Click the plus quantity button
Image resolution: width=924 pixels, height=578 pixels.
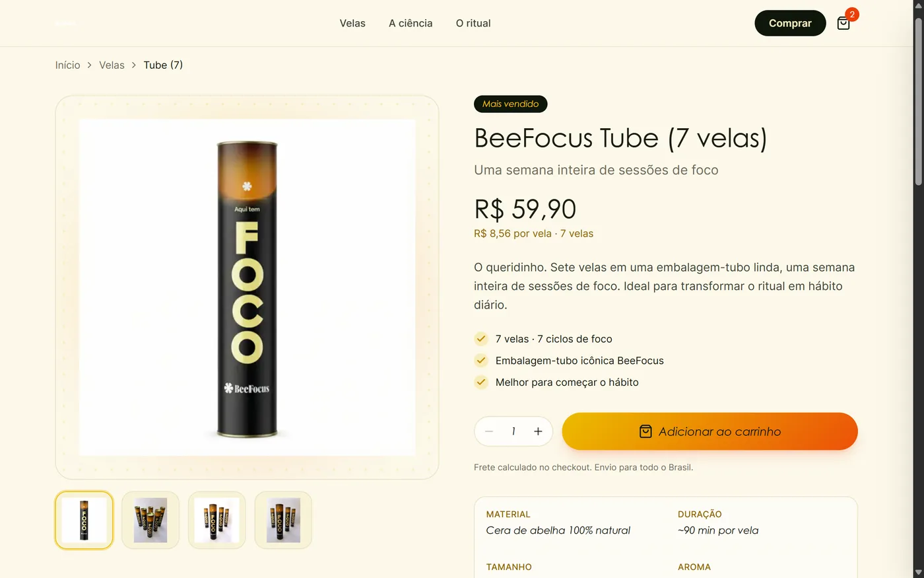click(538, 431)
